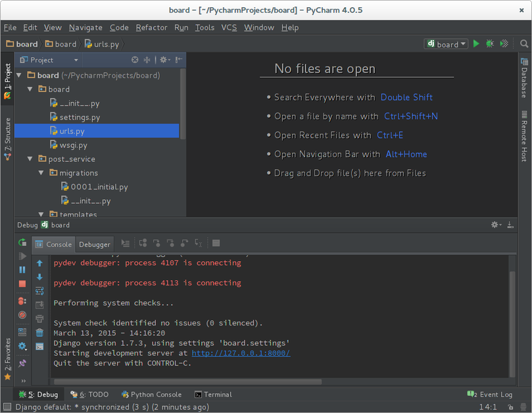Open board run configuration dropdown
Image resolution: width=532 pixels, height=413 pixels.
pos(446,44)
